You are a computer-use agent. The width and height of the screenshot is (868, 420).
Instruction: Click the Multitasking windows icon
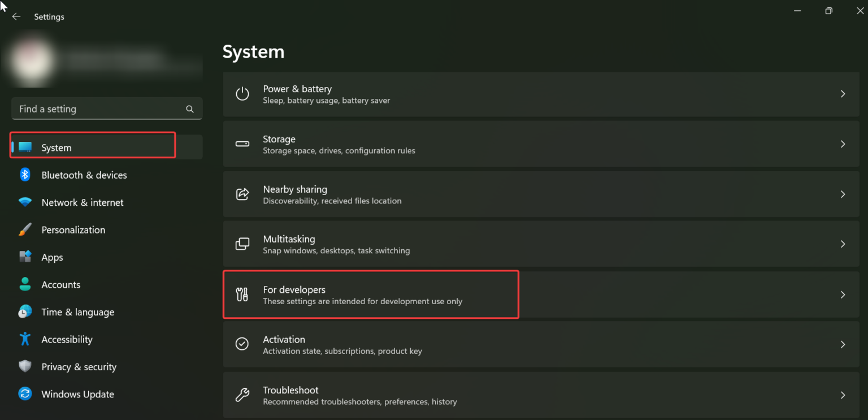242,244
